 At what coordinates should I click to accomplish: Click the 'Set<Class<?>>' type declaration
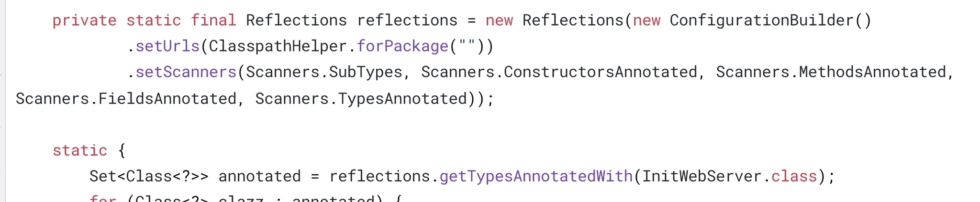pyautogui.click(x=149, y=177)
